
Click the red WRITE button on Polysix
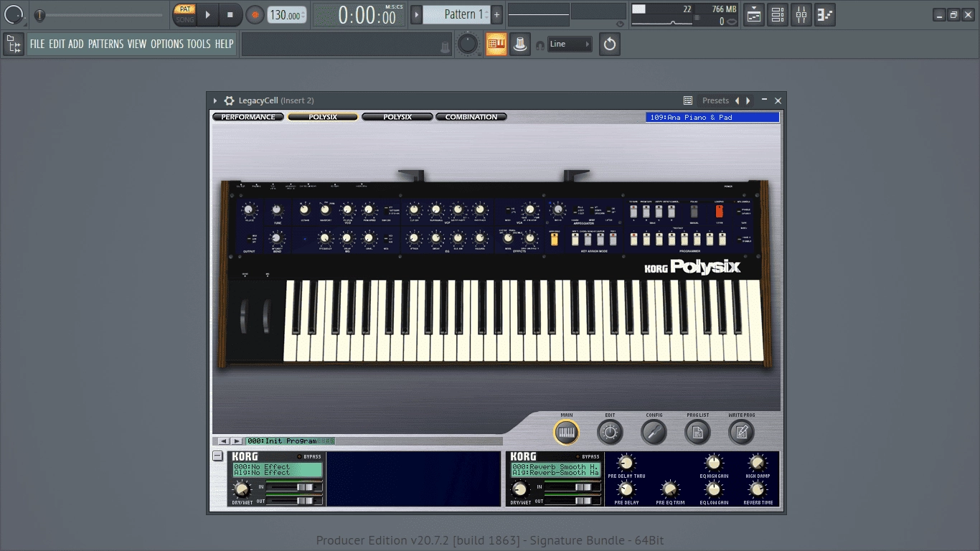tap(719, 212)
